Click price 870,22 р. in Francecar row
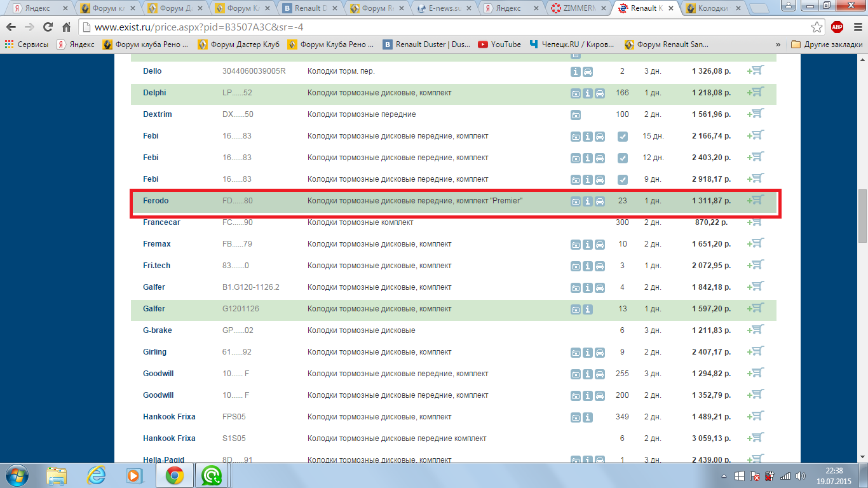Viewport: 868px width, 488px height. pos(712,222)
